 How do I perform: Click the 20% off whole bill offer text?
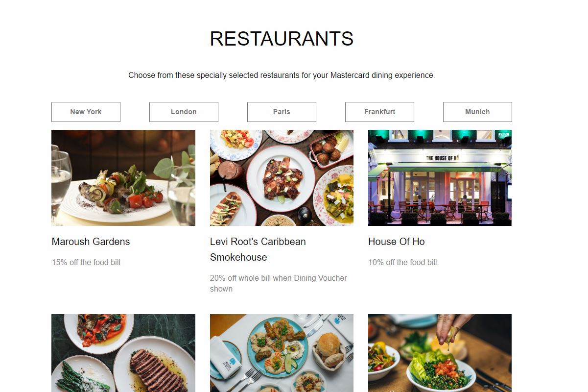coord(279,283)
